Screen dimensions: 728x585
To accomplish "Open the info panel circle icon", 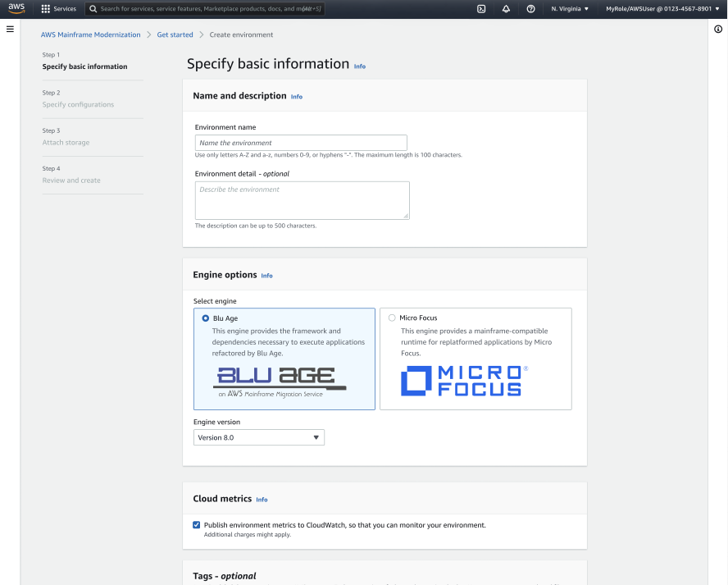I will (718, 29).
